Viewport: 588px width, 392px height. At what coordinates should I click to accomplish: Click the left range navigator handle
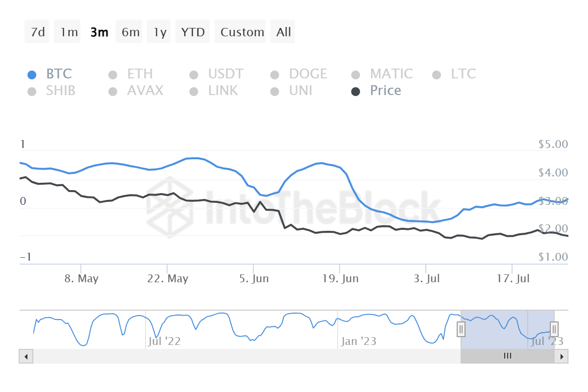(461, 329)
